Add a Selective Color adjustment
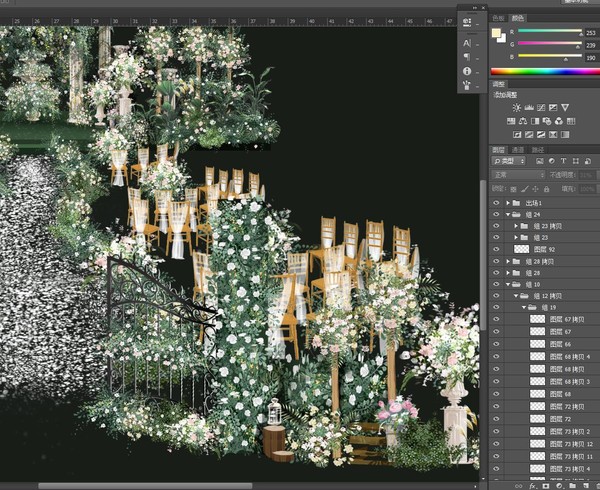This screenshot has height=490, width=600. click(x=553, y=135)
